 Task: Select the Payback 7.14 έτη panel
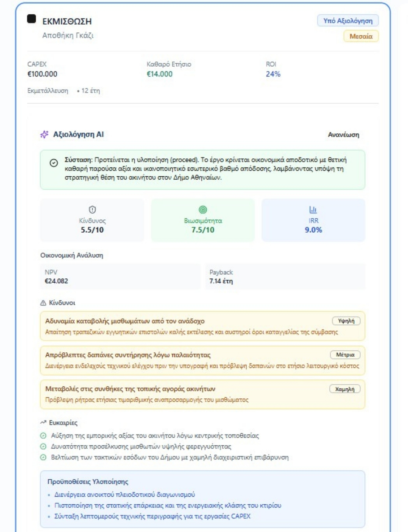pyautogui.click(x=285, y=276)
